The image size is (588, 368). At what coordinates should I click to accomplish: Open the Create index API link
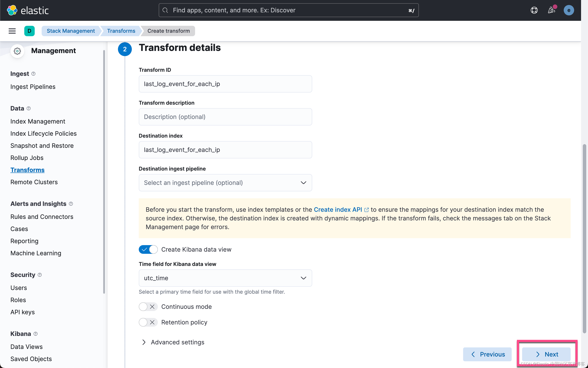[338, 210]
